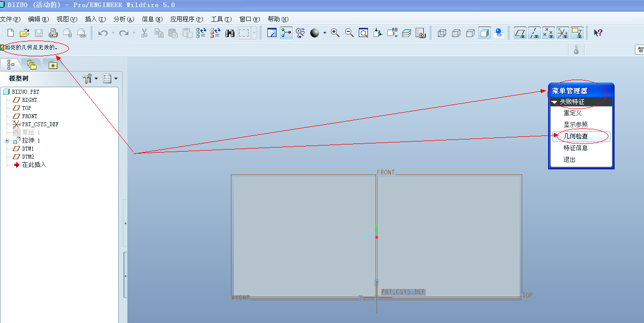Toggle datum axes display
Screen dimensions: 644x323
click(x=534, y=33)
